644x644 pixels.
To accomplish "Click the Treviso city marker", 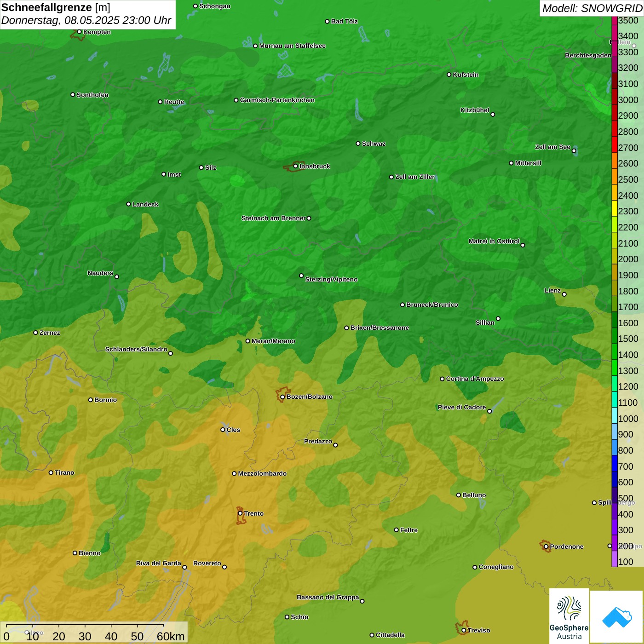I will coord(464,630).
